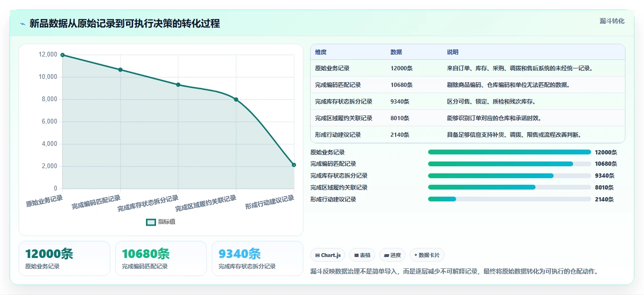Click the lightning icon beside the title
Image resolution: width=644 pixels, height=295 pixels.
pyautogui.click(x=22, y=24)
